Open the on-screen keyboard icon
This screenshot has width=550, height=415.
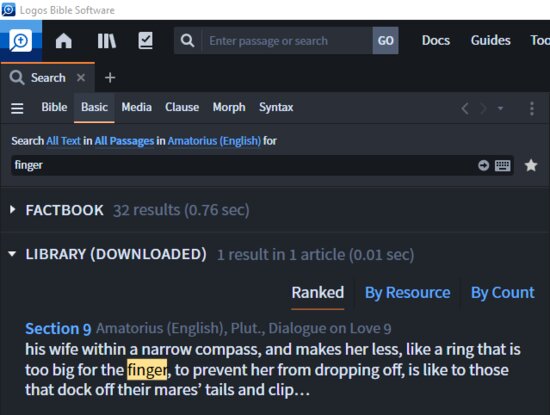tap(503, 165)
